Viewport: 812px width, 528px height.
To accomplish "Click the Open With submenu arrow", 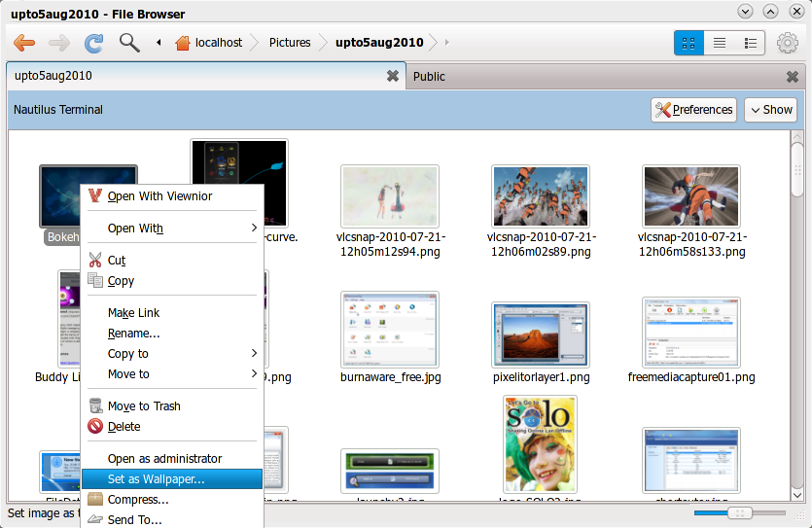I will coord(254,228).
